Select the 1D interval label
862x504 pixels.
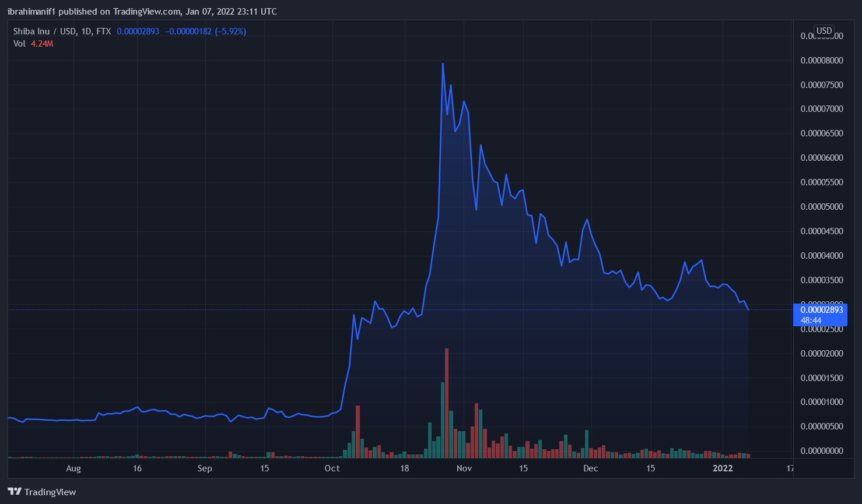tap(86, 31)
